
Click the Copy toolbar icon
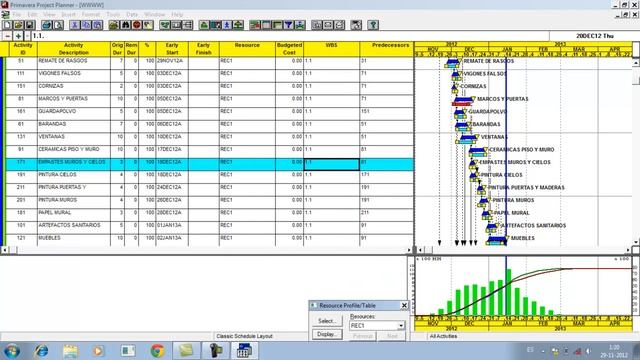(x=86, y=25)
